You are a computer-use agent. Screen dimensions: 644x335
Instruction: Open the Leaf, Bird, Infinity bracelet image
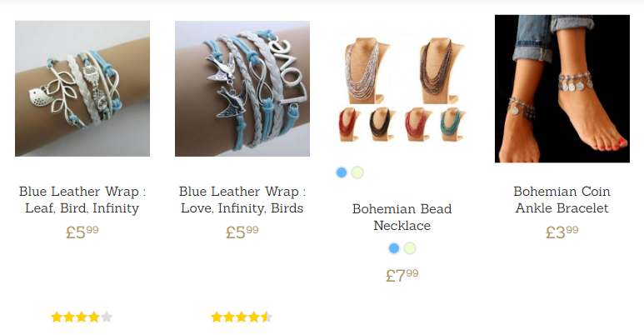tap(82, 88)
